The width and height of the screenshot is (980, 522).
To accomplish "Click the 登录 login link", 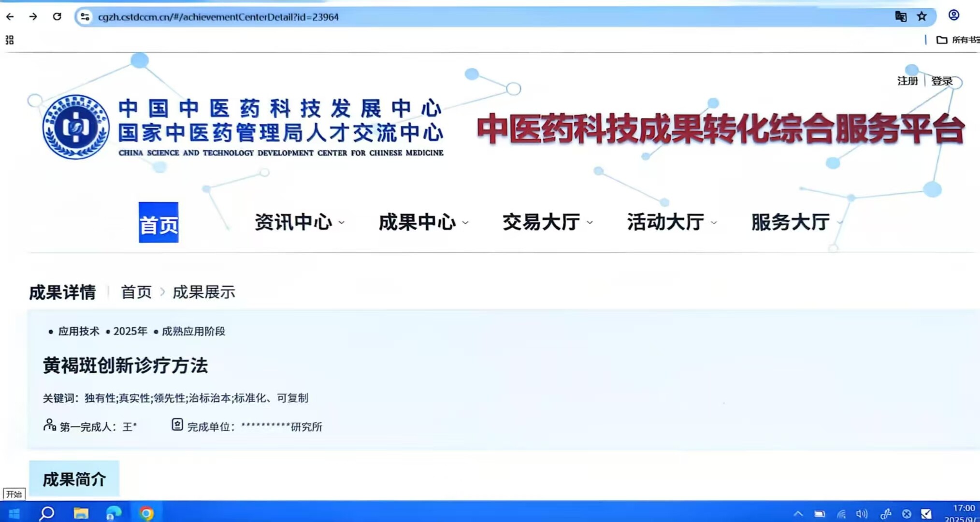I will (941, 81).
